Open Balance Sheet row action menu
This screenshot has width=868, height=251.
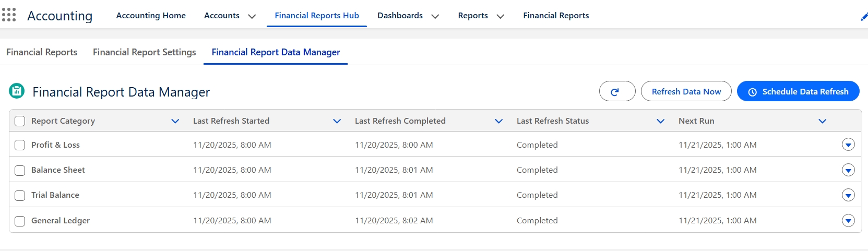coord(848,170)
